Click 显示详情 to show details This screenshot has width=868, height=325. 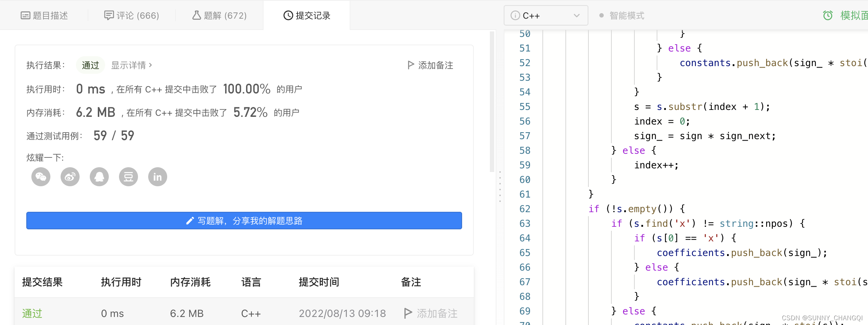pos(131,65)
